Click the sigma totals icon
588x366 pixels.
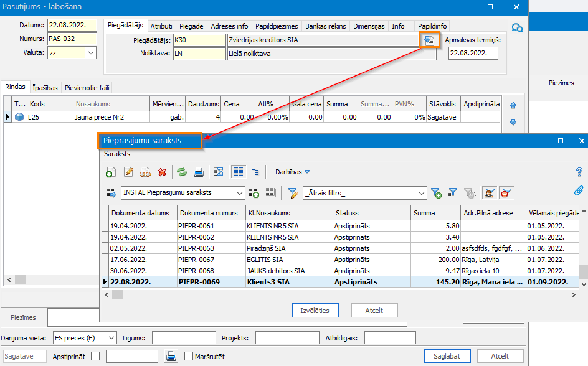coord(218,172)
